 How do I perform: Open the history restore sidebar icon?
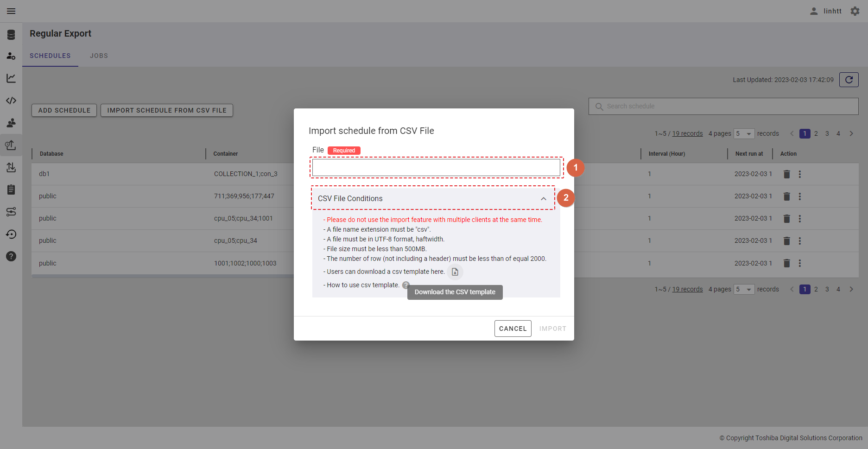(x=11, y=234)
